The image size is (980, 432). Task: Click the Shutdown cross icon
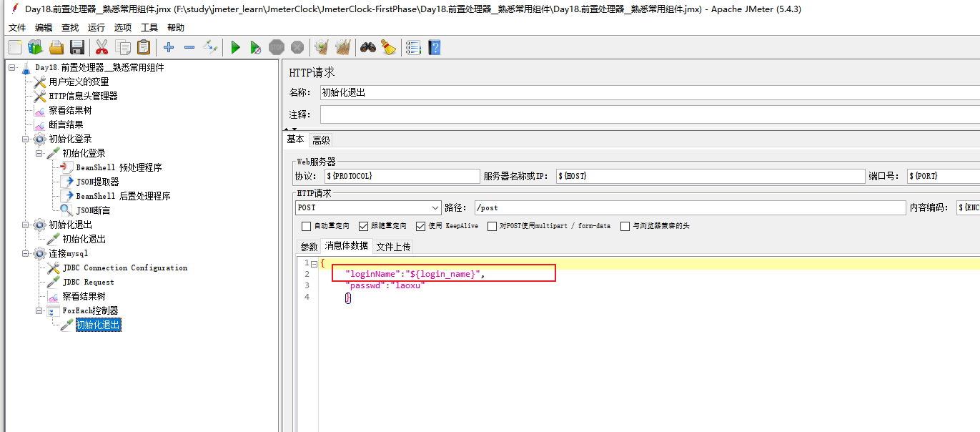tap(297, 47)
